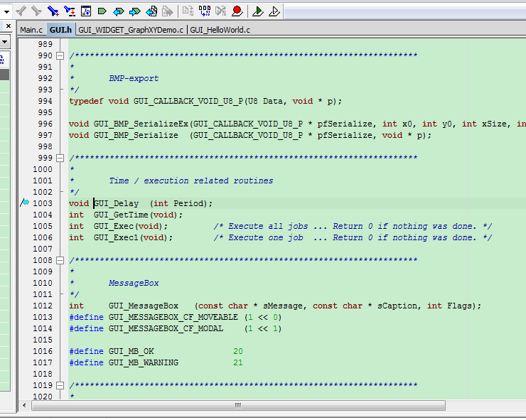Close the left workspace panel
Image resolution: width=526 pixels, height=420 pixels.
click(x=9, y=26)
